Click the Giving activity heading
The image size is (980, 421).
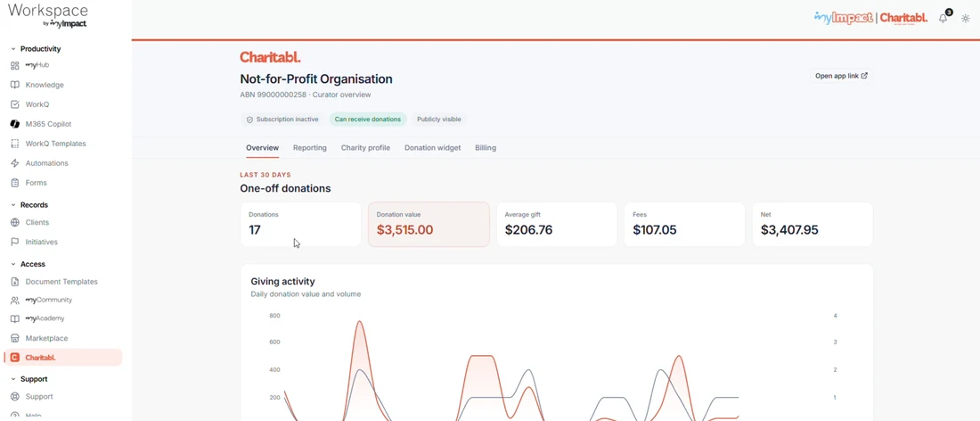(x=282, y=282)
